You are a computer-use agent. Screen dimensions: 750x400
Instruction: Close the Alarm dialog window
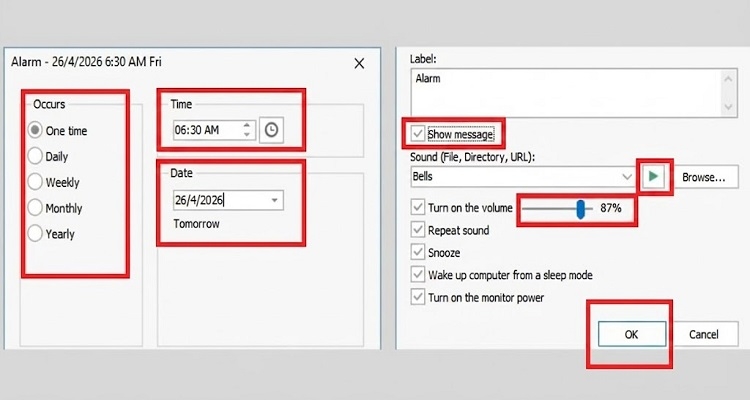click(x=359, y=63)
